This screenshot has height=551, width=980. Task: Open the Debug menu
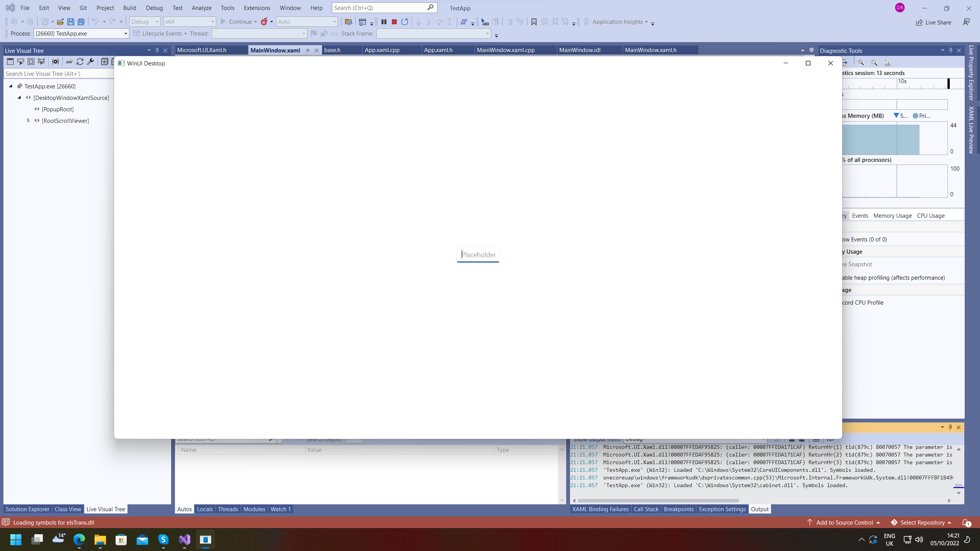pos(154,8)
